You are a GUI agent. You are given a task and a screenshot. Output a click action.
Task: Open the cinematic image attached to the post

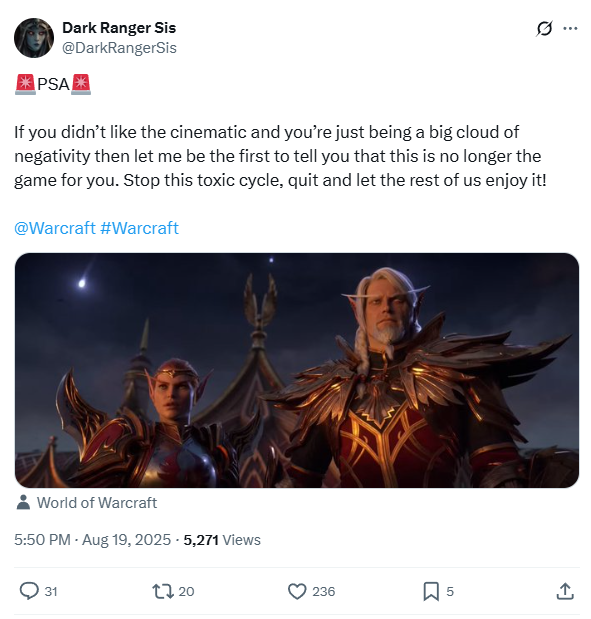pyautogui.click(x=297, y=370)
